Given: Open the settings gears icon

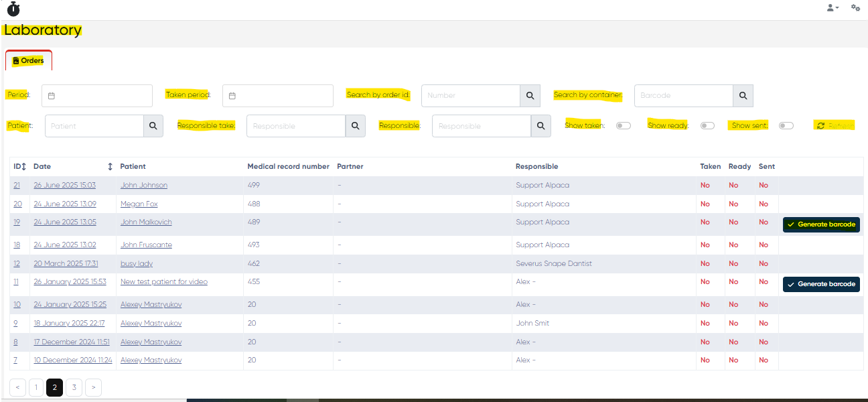Looking at the screenshot, I should click(x=855, y=7).
